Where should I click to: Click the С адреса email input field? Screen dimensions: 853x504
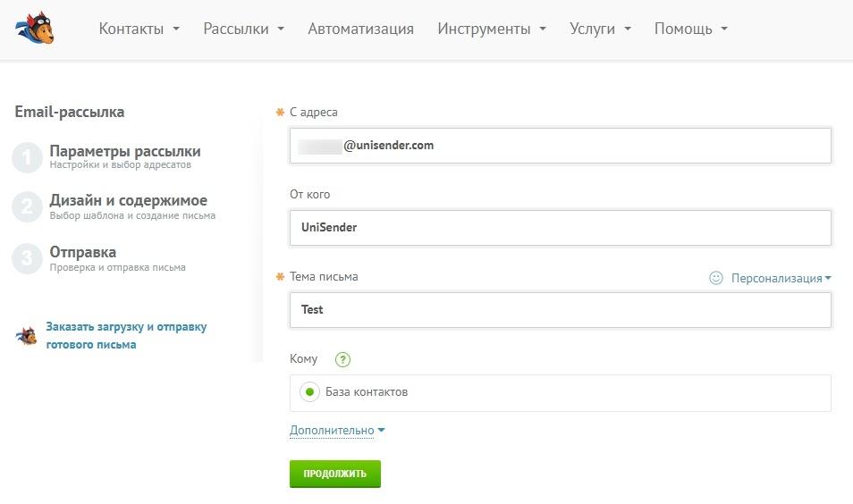[561, 145]
